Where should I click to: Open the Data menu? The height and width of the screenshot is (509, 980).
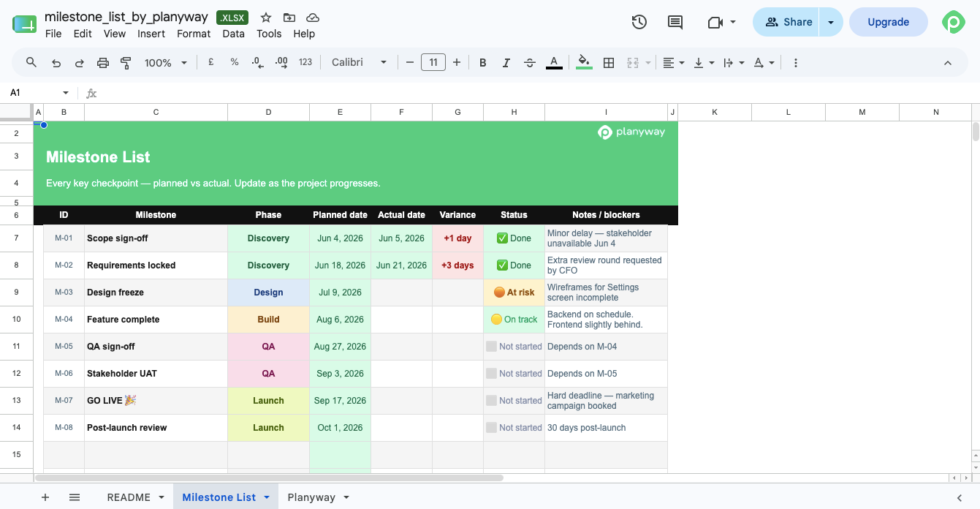tap(234, 34)
